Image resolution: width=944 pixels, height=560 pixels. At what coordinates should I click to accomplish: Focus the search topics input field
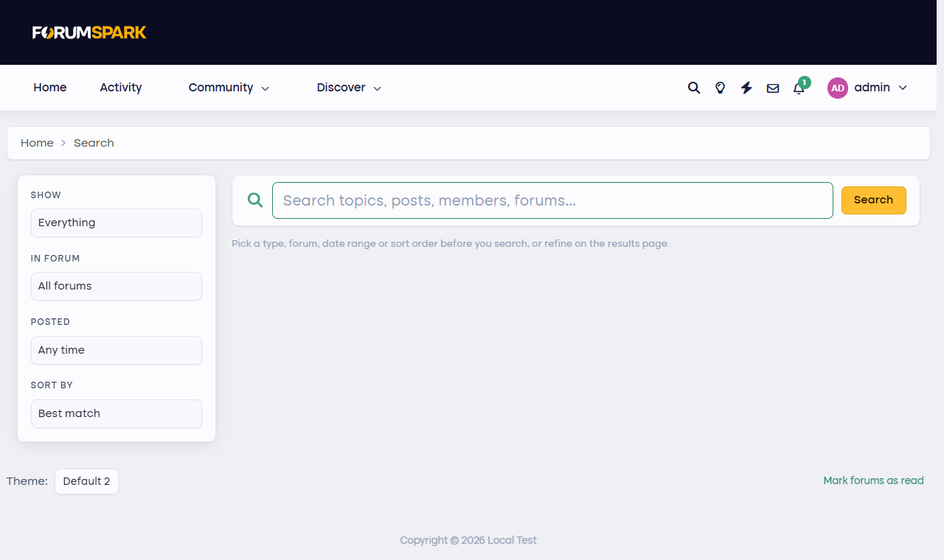click(x=552, y=200)
